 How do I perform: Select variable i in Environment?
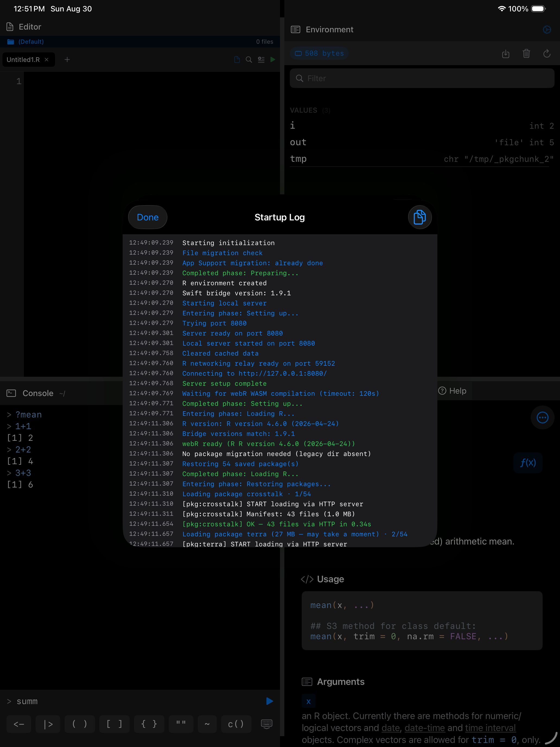point(422,126)
